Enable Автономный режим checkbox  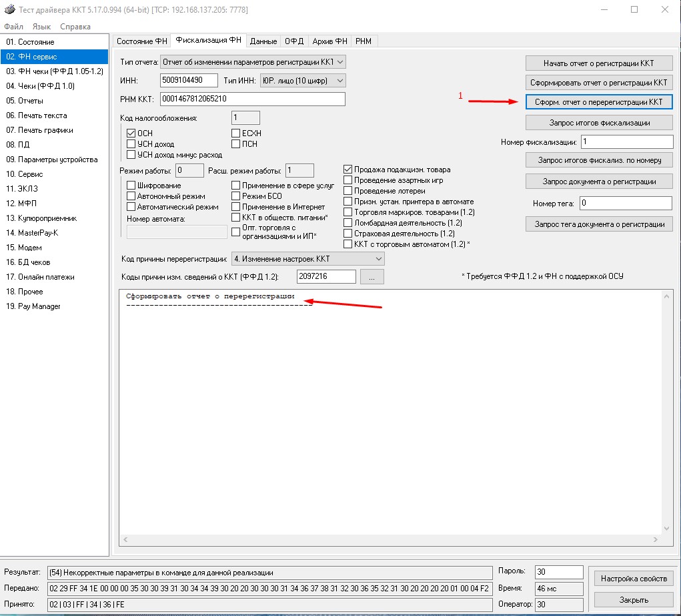click(131, 196)
